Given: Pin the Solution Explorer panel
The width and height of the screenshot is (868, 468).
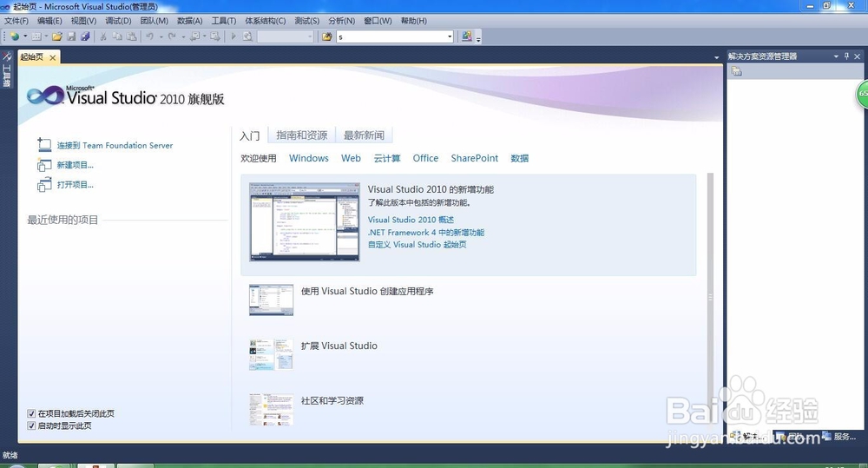Looking at the screenshot, I should [846, 56].
